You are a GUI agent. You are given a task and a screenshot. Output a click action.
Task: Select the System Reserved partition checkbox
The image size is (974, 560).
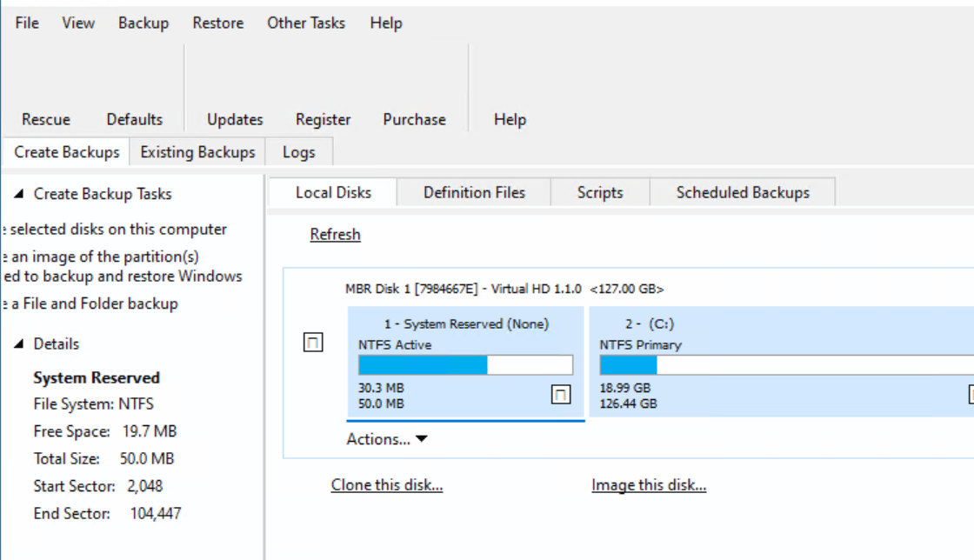click(x=561, y=394)
